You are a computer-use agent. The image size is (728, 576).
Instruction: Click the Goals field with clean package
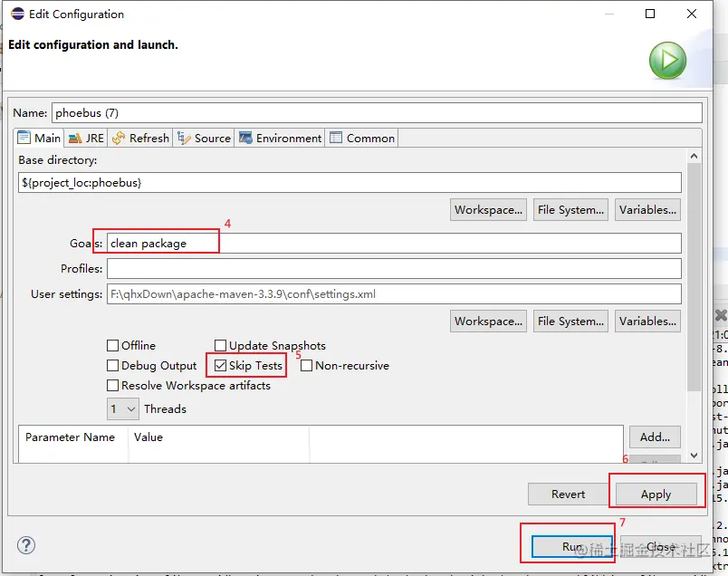(394, 244)
